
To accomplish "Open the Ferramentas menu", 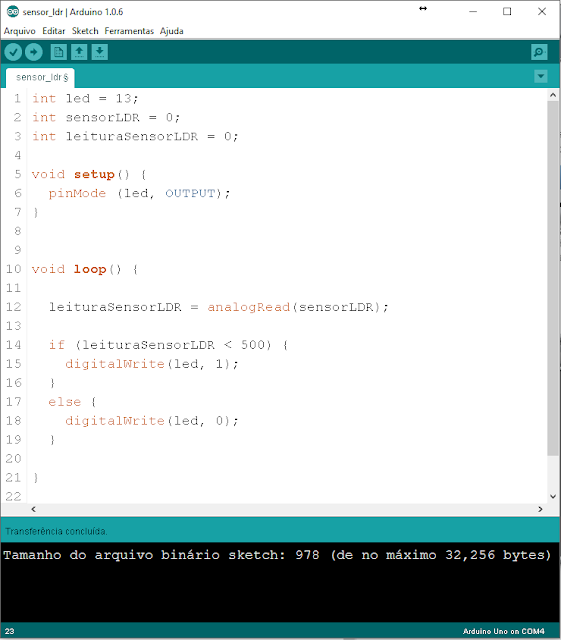I will [129, 31].
